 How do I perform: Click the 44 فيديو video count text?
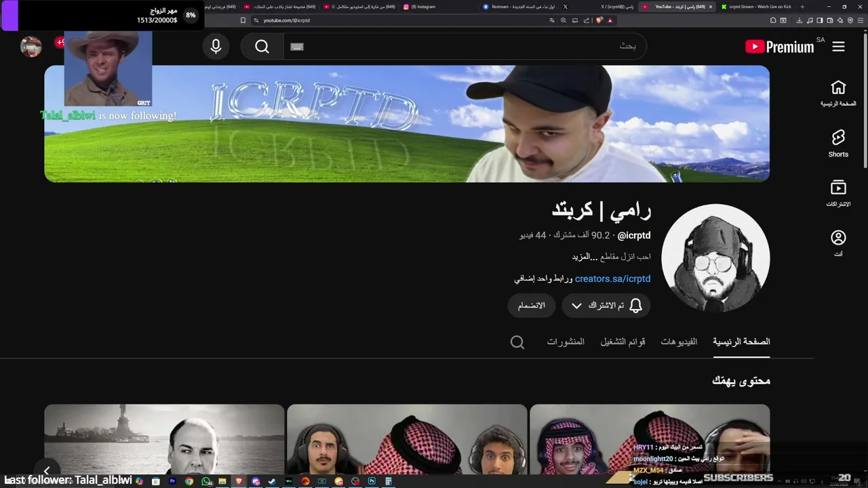point(533,235)
